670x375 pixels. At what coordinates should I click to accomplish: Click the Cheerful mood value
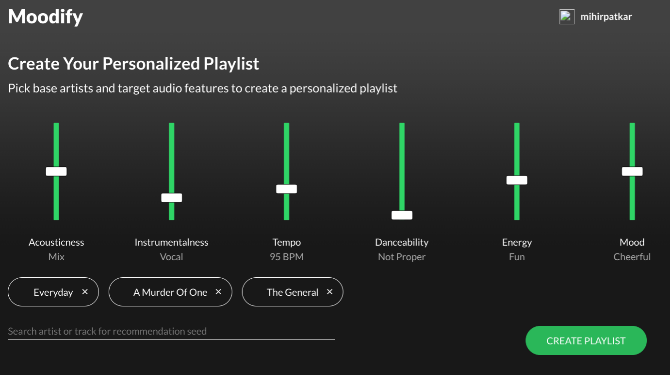(632, 257)
